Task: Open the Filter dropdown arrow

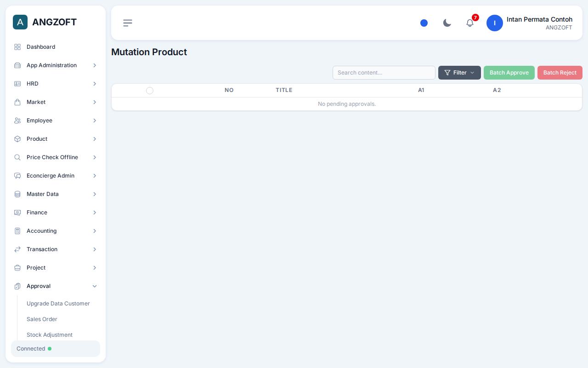Action: coord(472,73)
